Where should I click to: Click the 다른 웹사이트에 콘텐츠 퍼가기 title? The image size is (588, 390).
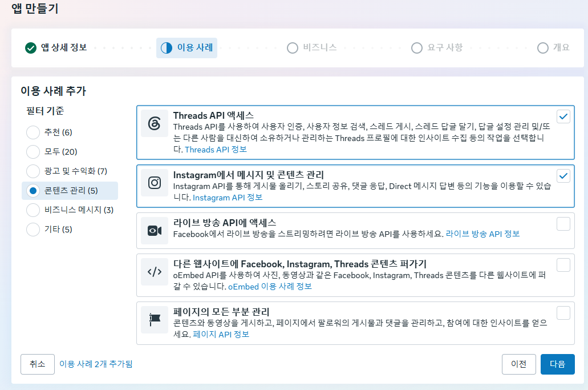300,264
